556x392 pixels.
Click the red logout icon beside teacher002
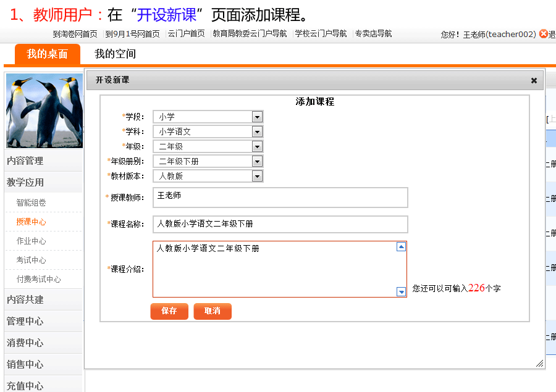pos(543,34)
